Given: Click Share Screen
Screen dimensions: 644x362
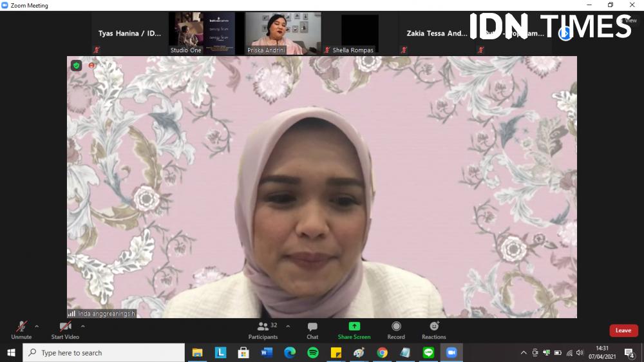Looking at the screenshot, I should pos(354,330).
